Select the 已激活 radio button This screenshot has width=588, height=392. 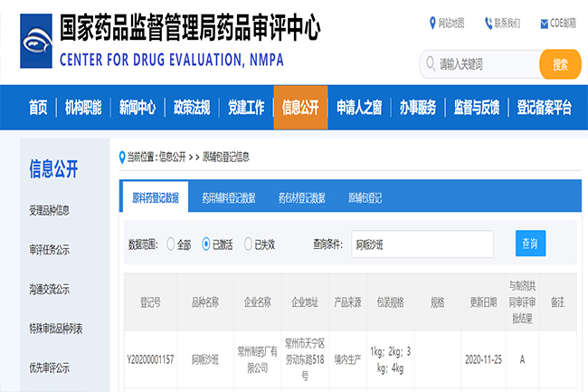point(206,244)
